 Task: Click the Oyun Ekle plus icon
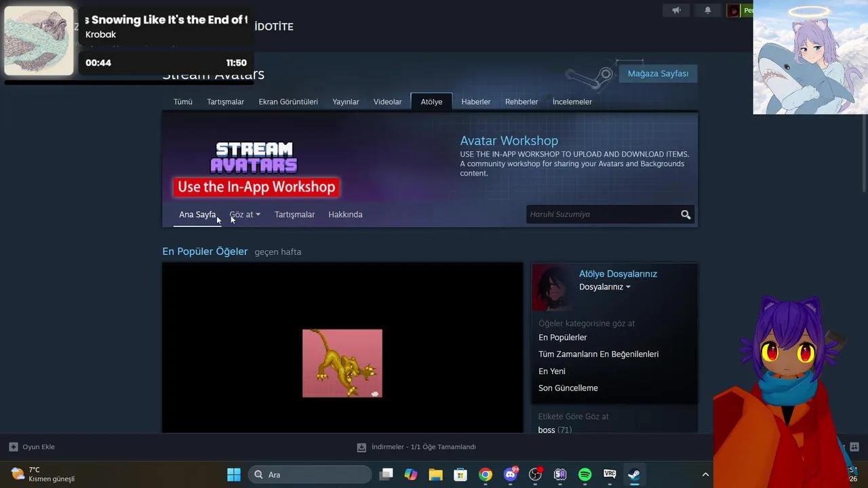13,447
